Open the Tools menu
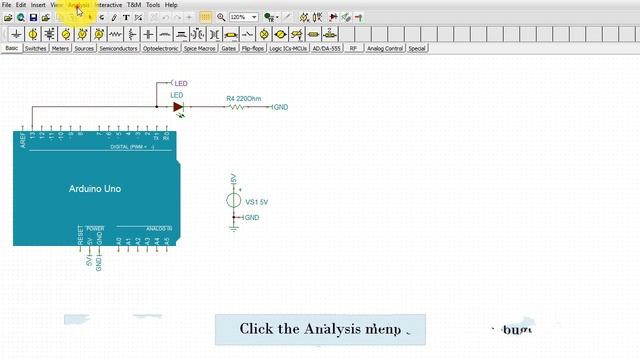The height and width of the screenshot is (360, 640). point(153,5)
